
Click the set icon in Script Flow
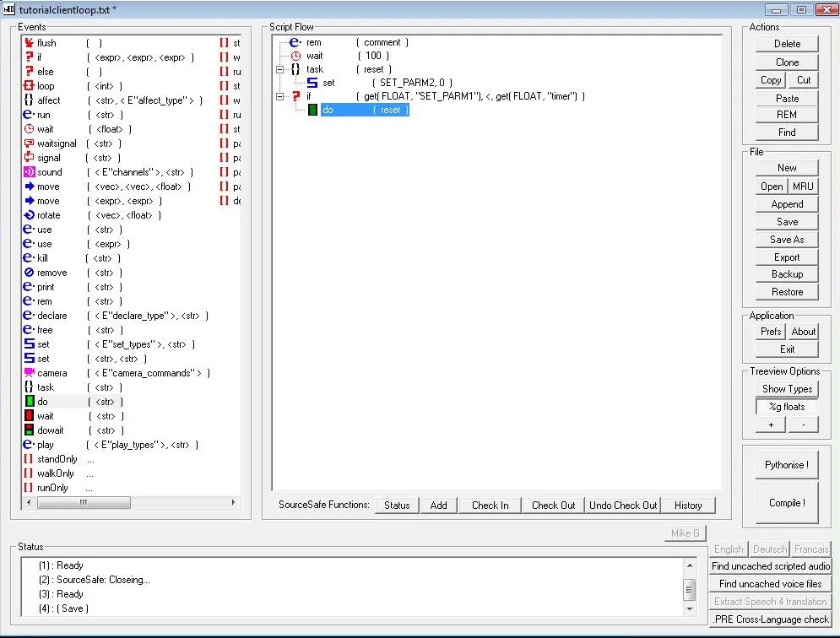tap(312, 83)
